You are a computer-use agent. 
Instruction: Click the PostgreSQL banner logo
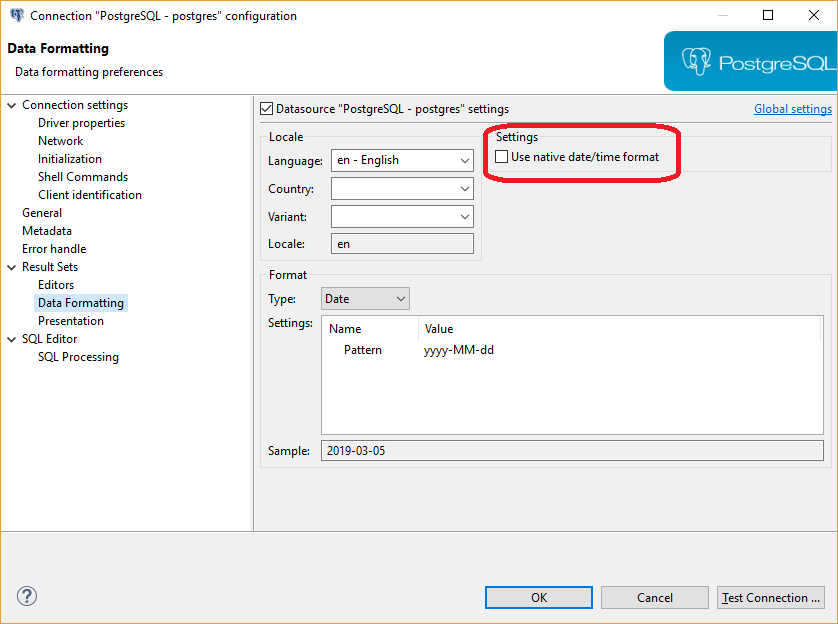(750, 61)
